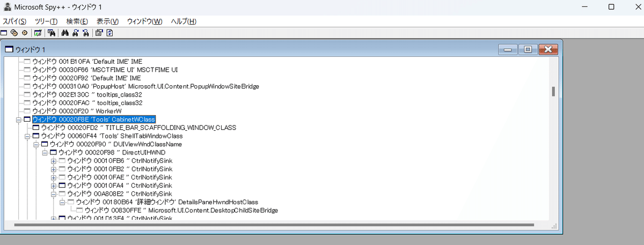This screenshot has height=245, width=644.
Task: Collapse the 00020F90 DUIViewWndClassName node
Action: click(36, 144)
